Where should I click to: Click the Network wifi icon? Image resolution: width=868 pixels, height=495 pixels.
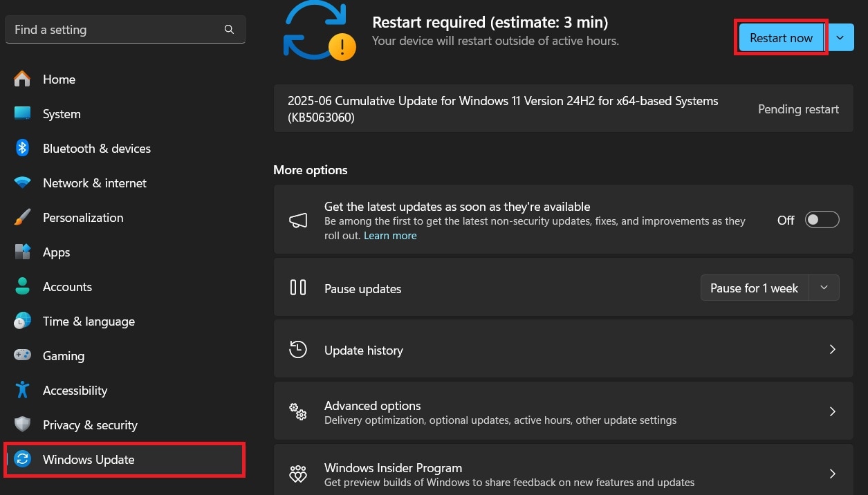[22, 183]
